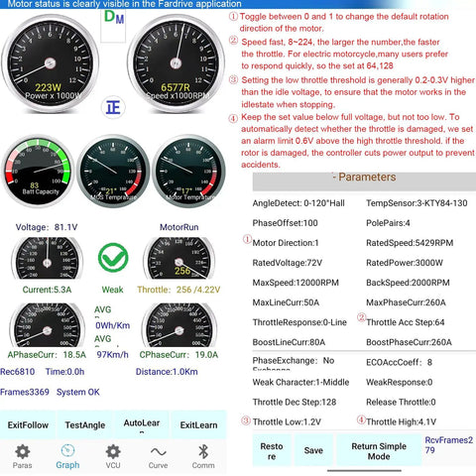Screen dimensions: 476x476
Task: Click the ExitLearn button
Action: click(x=198, y=425)
